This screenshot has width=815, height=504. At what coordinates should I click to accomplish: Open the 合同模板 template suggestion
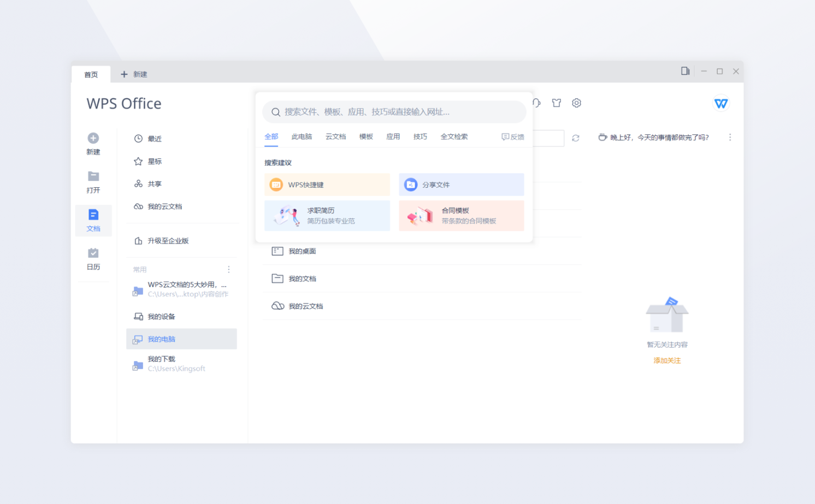point(462,216)
